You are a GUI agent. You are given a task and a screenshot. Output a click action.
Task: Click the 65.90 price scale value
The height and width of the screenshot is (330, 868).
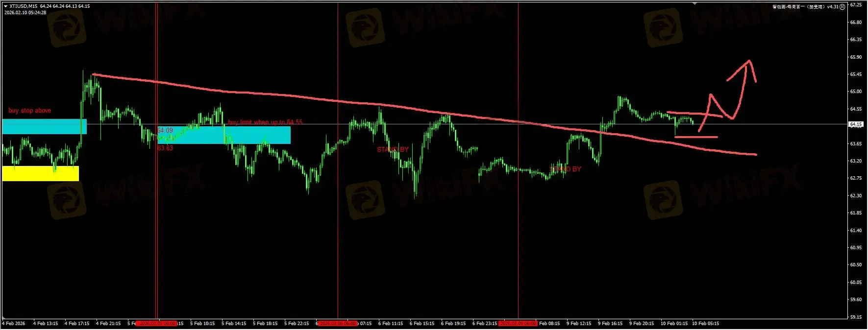click(856, 57)
